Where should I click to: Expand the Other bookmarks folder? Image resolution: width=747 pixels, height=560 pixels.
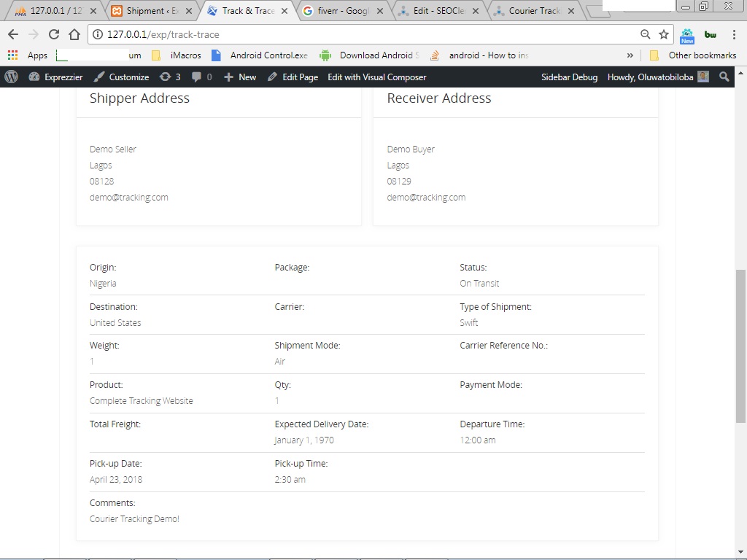point(702,55)
